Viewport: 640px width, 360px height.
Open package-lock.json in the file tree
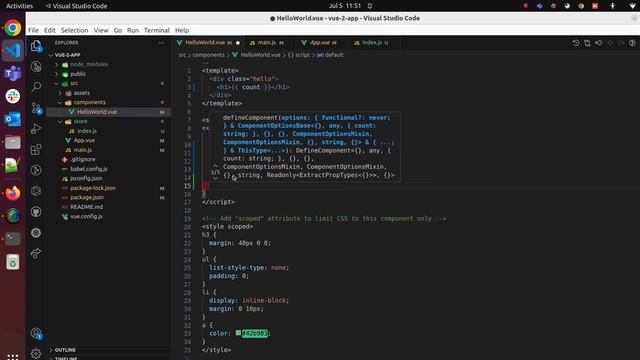click(x=108, y=188)
